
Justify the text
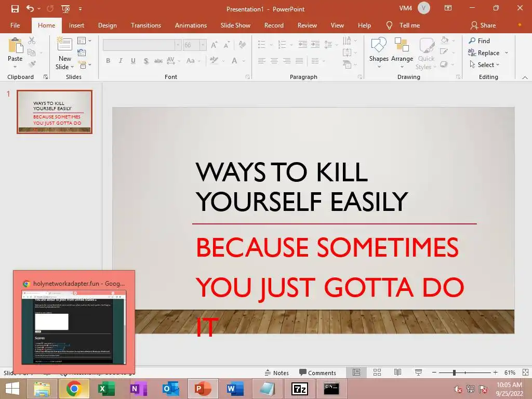click(x=299, y=61)
